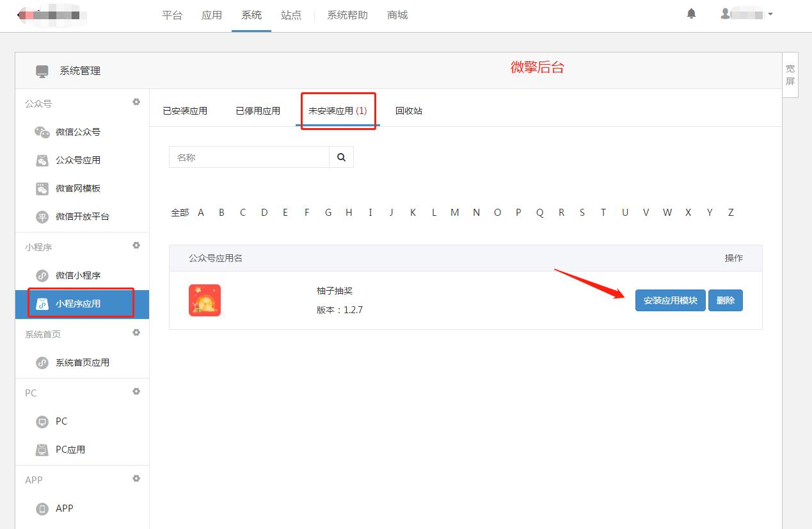Click the 柚子抽奖 app thumbnail

pos(204,300)
